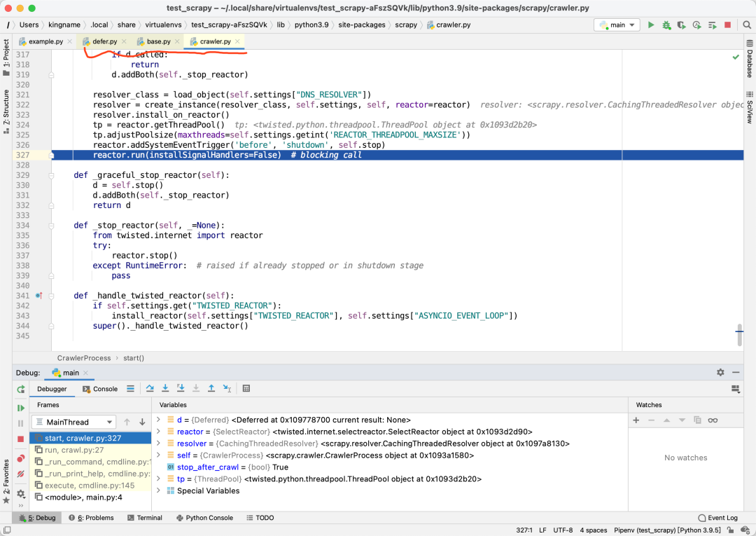Image resolution: width=756 pixels, height=536 pixels.
Task: Open Debug tool window gear settings
Action: click(720, 373)
